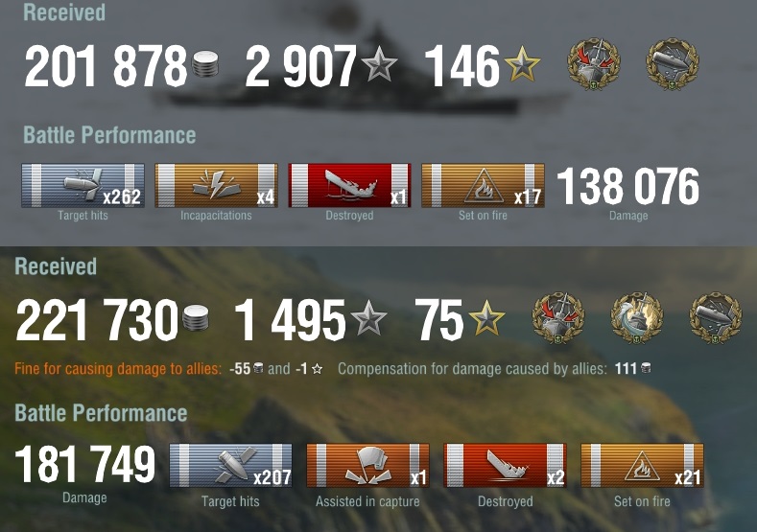Screen dimensions: 757x532
Task: Click the x2 Destroyed ribbon
Action: 505,466
